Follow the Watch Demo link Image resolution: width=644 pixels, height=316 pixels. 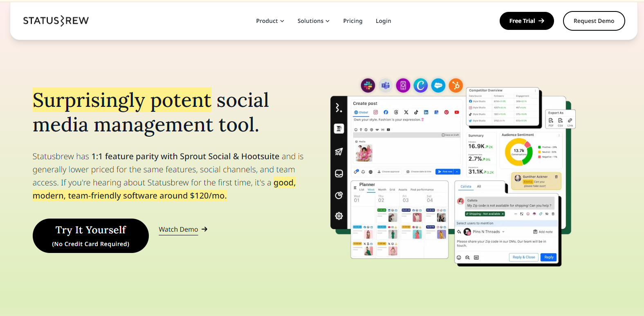point(183,229)
